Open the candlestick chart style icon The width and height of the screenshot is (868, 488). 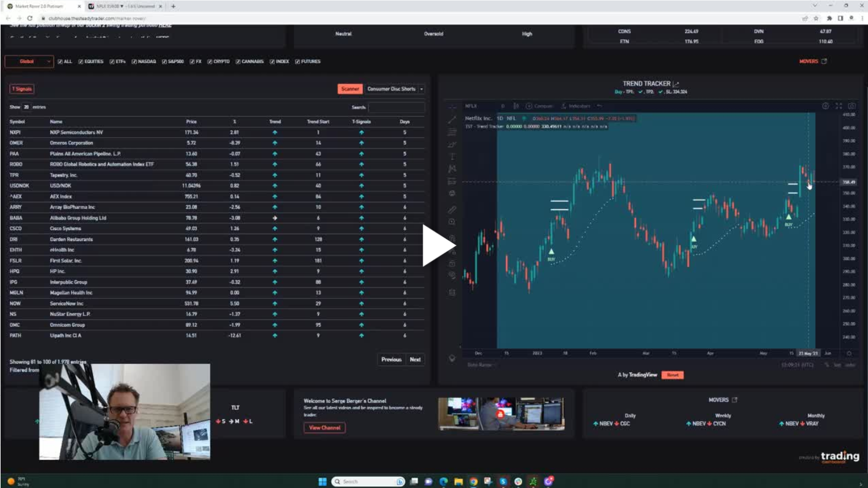pos(516,106)
